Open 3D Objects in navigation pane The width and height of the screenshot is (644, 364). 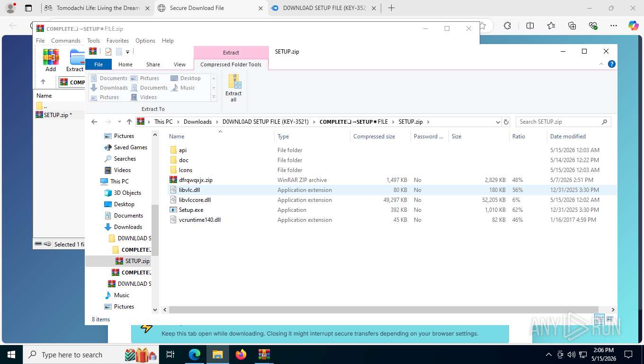pos(127,193)
